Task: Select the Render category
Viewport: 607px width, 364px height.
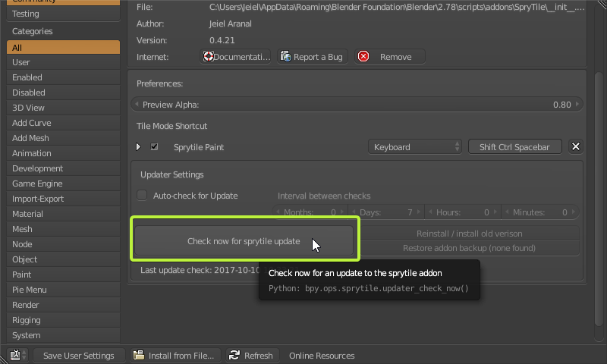Action: coord(63,305)
